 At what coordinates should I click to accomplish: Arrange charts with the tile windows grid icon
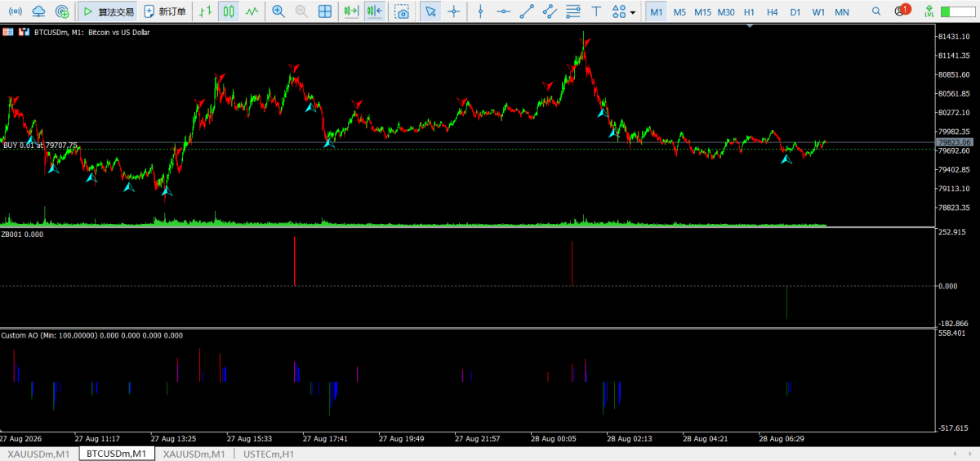pos(324,11)
